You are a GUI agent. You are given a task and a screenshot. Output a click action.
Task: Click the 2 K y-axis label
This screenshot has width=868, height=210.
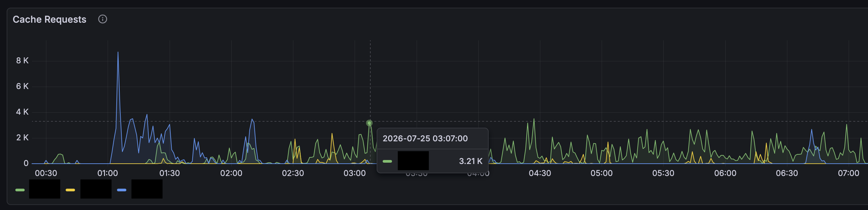click(22, 138)
